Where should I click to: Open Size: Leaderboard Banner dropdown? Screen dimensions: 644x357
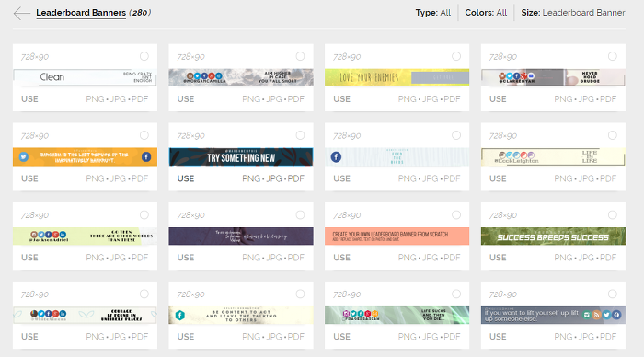573,13
